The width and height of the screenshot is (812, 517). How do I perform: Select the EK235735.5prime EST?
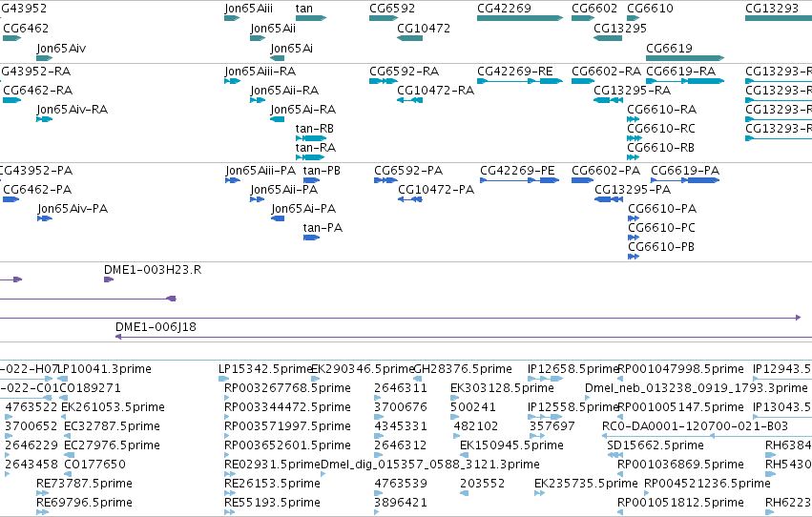[x=539, y=493]
